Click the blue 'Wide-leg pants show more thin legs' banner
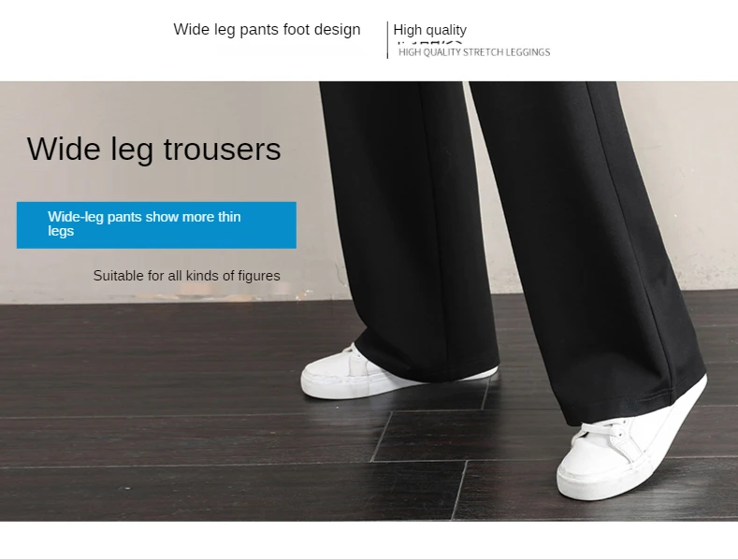The height and width of the screenshot is (560, 738). coord(156,225)
